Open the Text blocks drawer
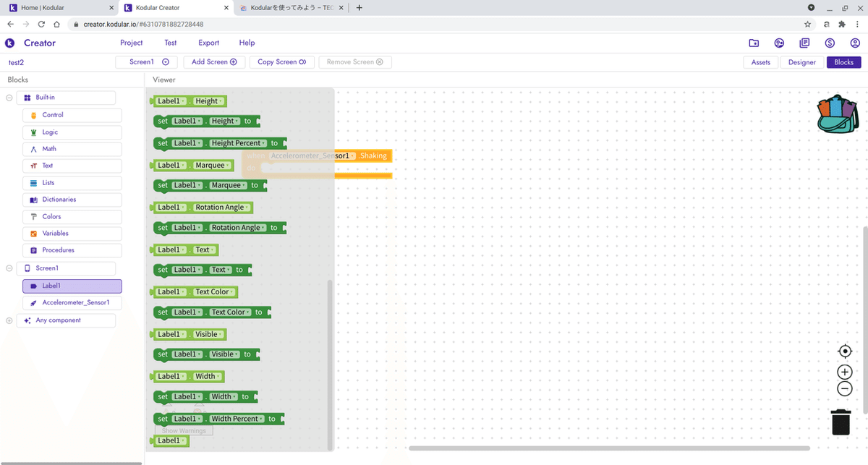The width and height of the screenshot is (868, 465). pyautogui.click(x=72, y=166)
